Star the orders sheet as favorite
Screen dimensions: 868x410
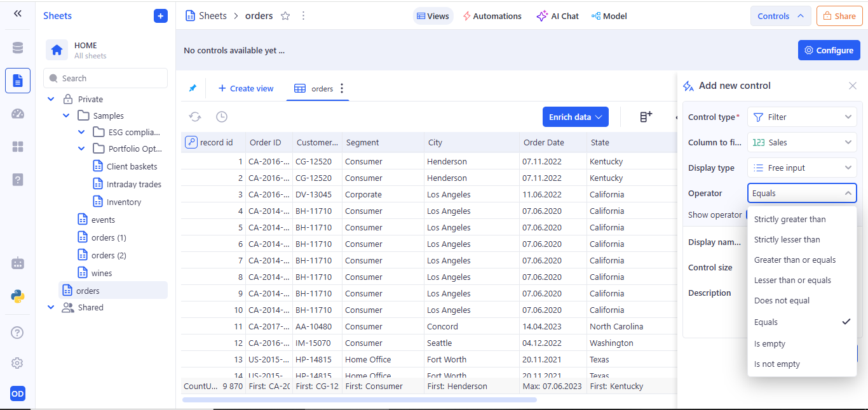point(285,16)
